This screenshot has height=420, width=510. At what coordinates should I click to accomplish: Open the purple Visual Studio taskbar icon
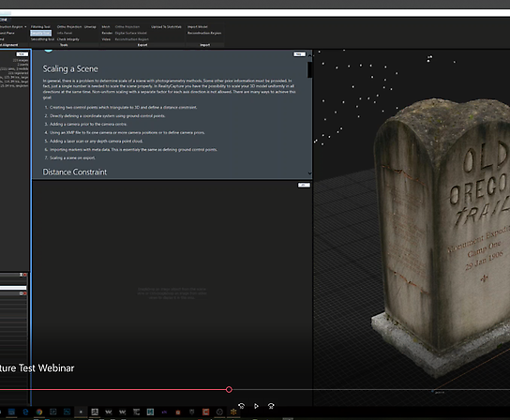(164, 412)
